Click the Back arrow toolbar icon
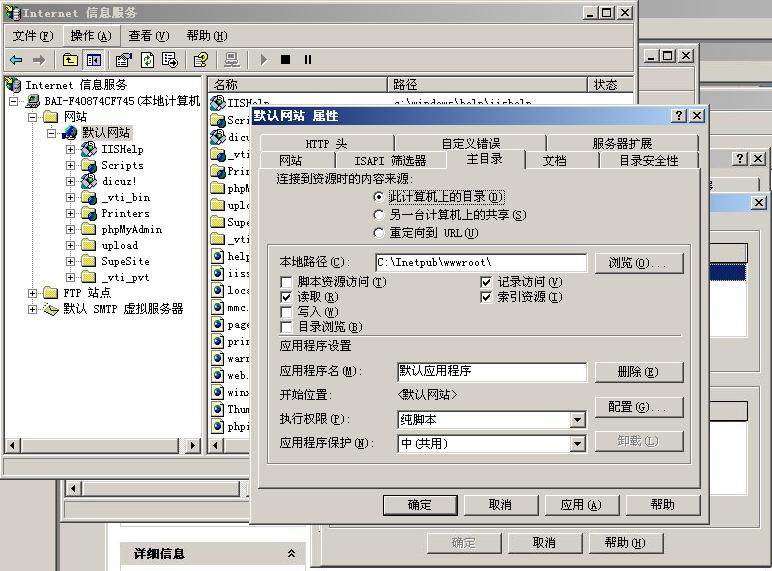This screenshot has height=571, width=772. [x=16, y=60]
